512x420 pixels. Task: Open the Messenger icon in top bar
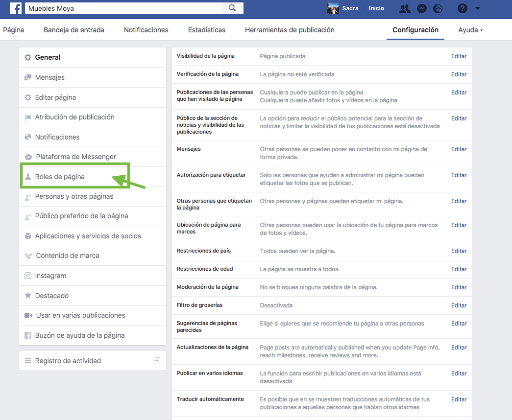tap(422, 8)
